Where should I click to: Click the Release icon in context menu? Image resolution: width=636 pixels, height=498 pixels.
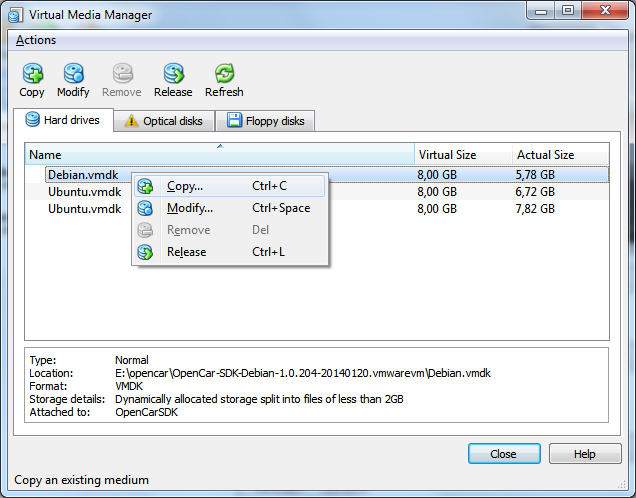coord(145,252)
